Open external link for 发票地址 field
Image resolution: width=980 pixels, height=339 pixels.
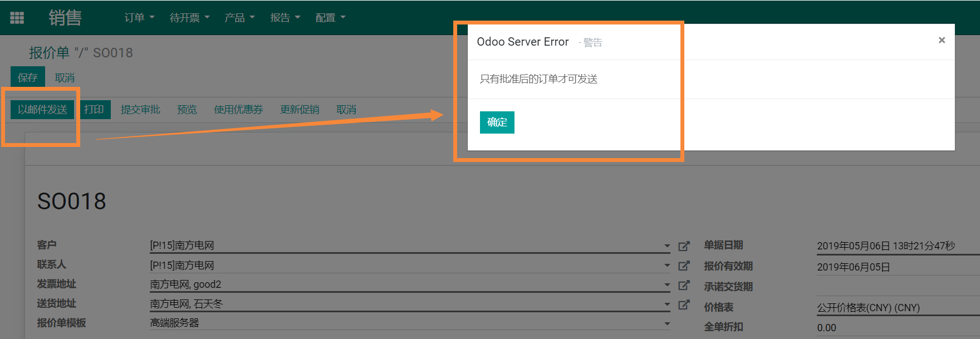(684, 285)
